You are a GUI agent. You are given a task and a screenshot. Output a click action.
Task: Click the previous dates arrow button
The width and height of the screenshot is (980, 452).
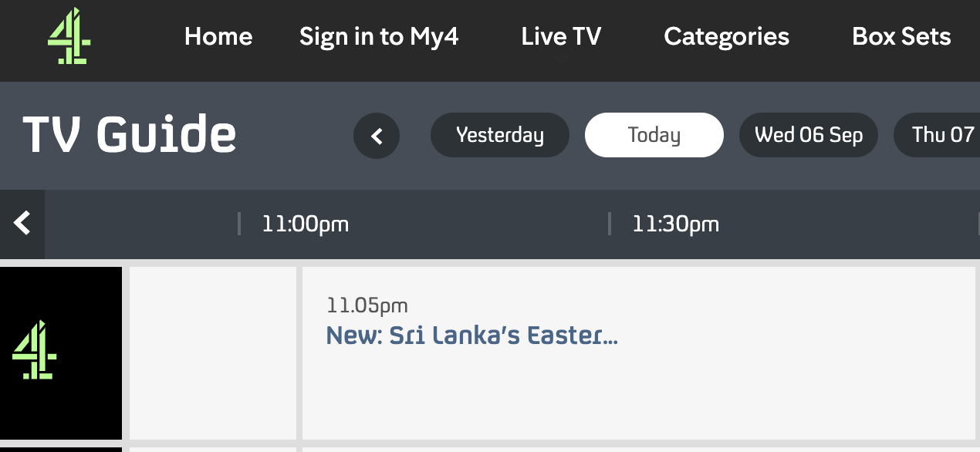[x=377, y=136]
